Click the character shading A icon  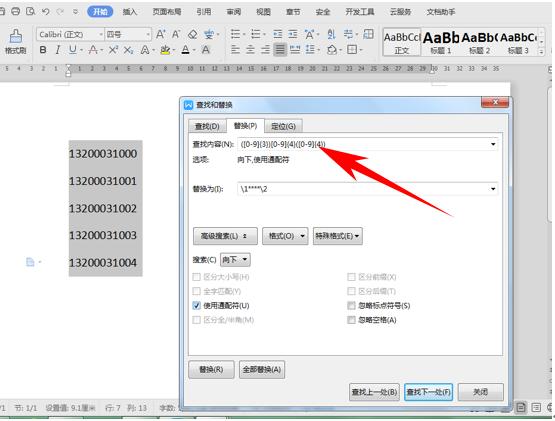point(206,50)
